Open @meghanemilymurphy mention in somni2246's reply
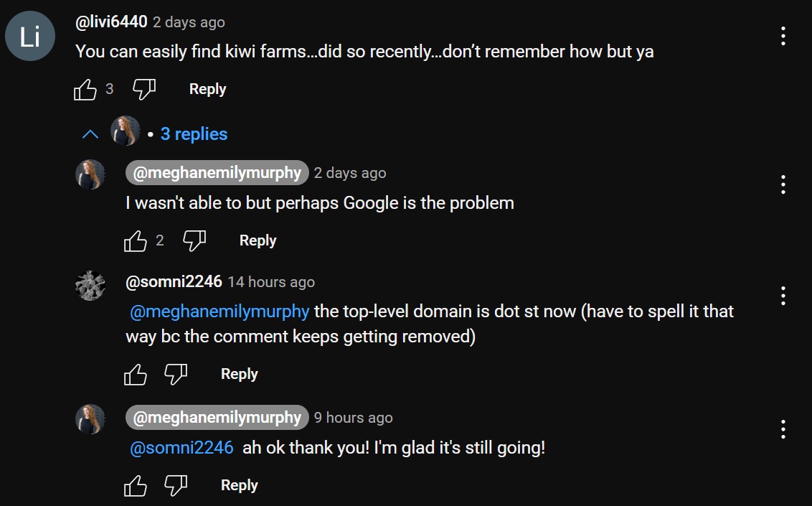 219,311
